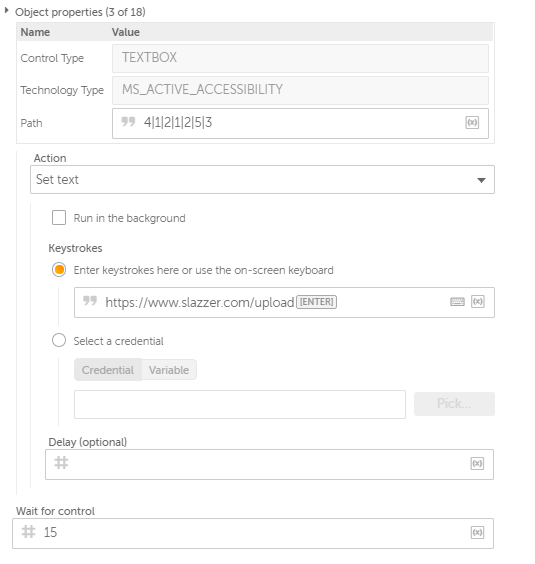Click variable insert icon in Wait for control
The width and height of the screenshot is (535, 564).
477,532
